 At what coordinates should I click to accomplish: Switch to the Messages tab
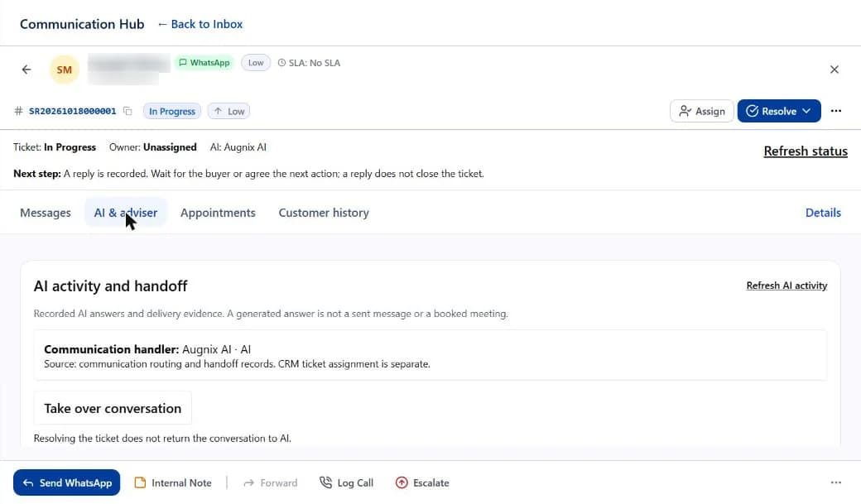click(x=46, y=213)
